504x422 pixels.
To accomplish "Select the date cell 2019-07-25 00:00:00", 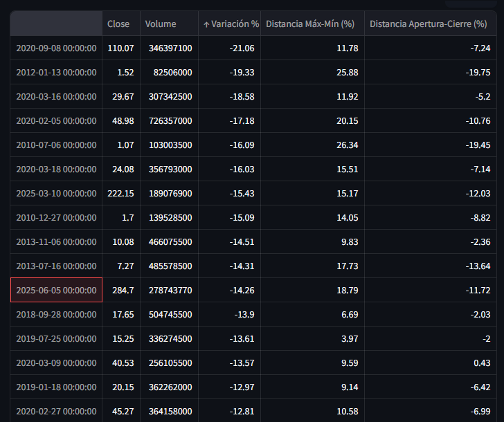I will [x=56, y=338].
